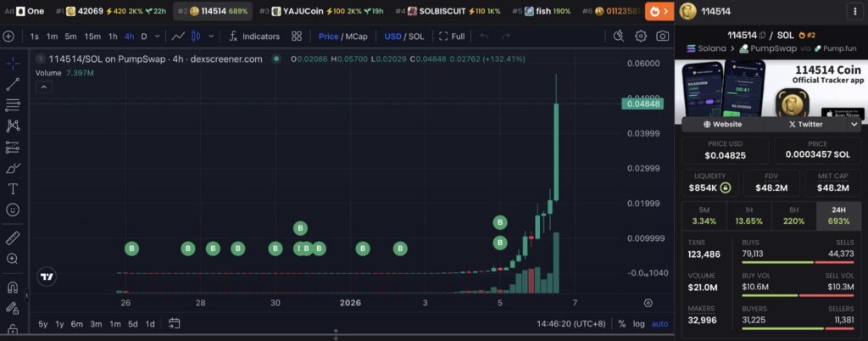Select the 24H stats tab
This screenshot has height=341, width=868.
tap(838, 216)
